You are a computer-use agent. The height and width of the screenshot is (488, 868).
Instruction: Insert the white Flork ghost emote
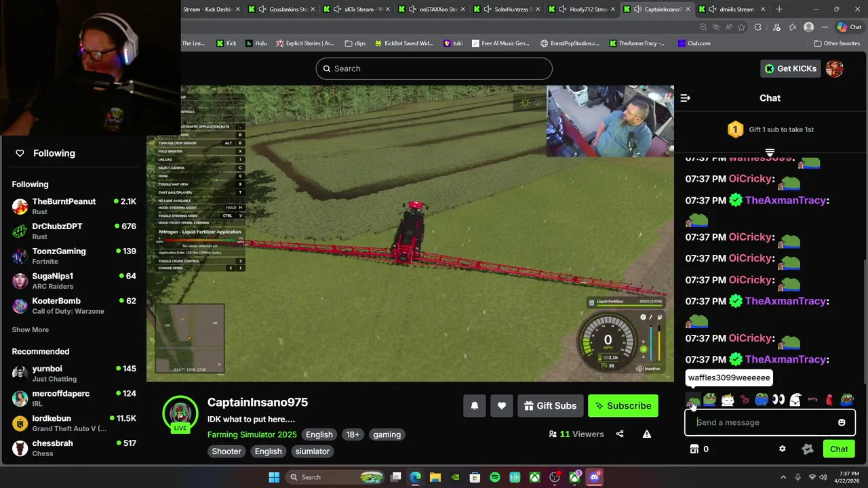tap(795, 400)
